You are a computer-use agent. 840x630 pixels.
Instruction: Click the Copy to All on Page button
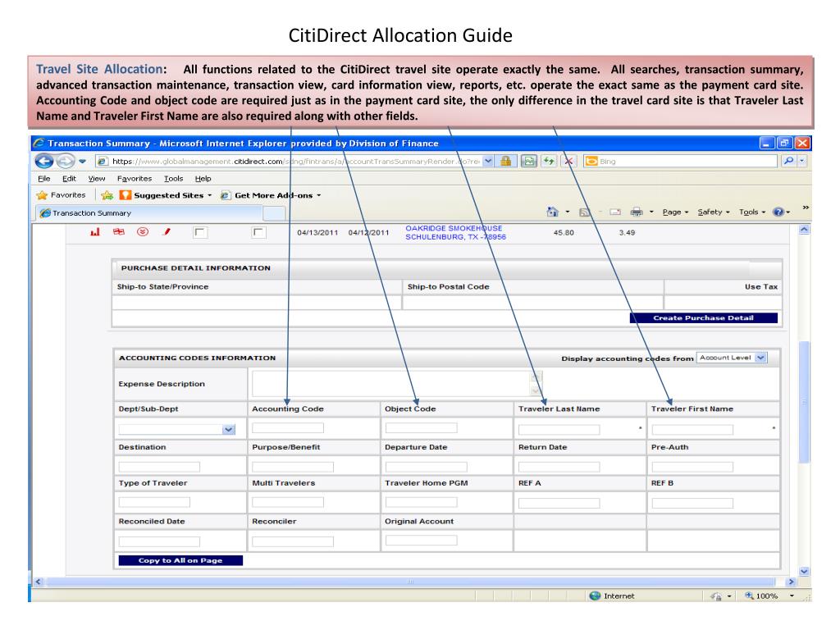point(180,560)
